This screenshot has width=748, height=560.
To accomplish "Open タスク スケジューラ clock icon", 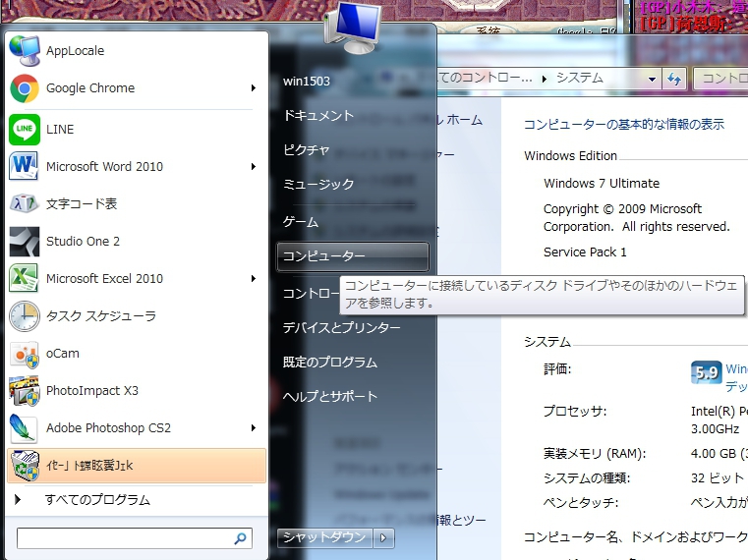I will point(25,315).
